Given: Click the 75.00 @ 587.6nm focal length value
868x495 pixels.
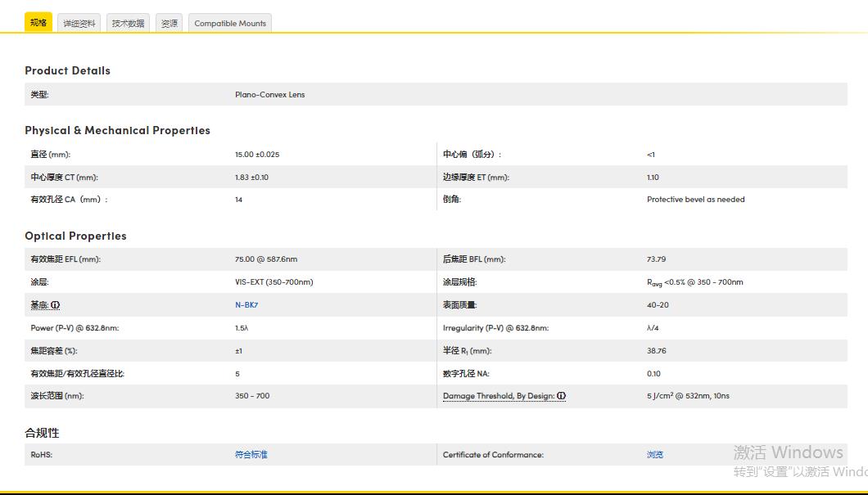Looking at the screenshot, I should (266, 259).
